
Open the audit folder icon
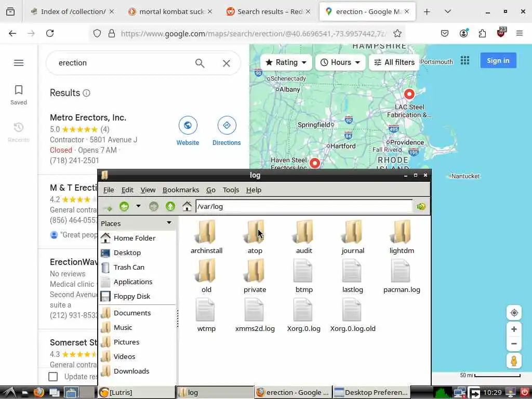pos(303,231)
